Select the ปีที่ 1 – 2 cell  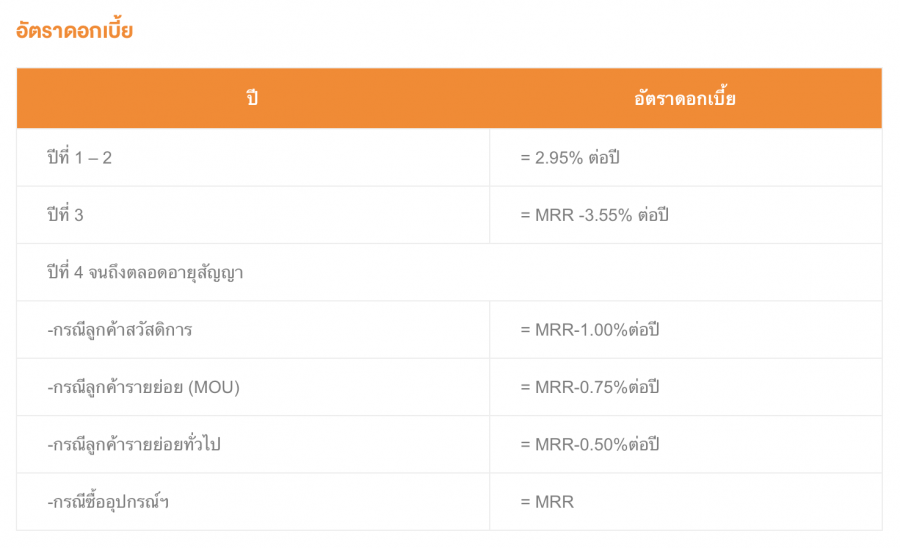point(80,158)
